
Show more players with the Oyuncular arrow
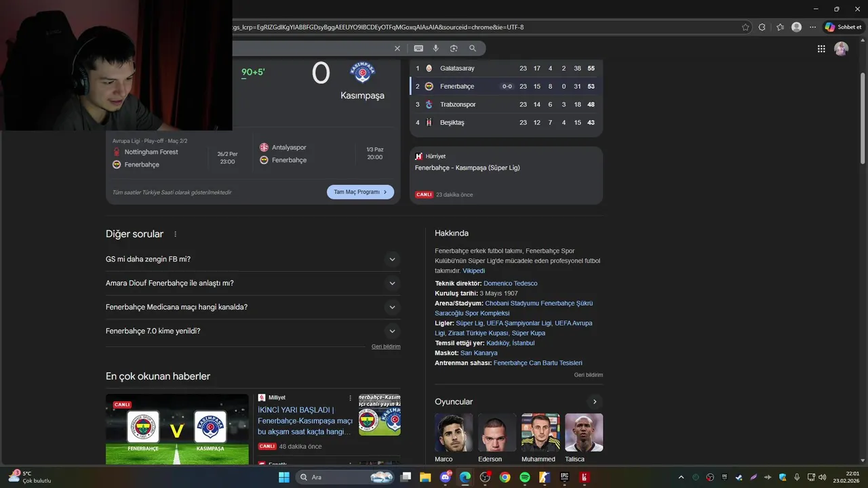[595, 402]
